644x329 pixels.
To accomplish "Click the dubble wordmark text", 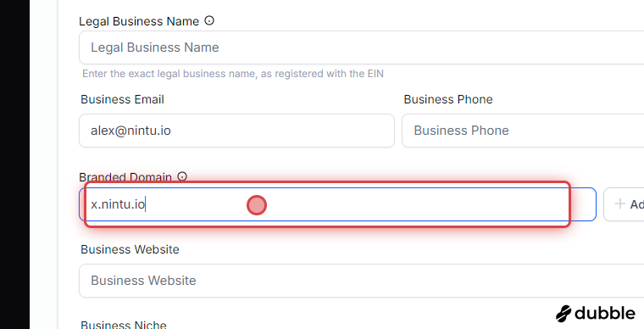I will (605, 314).
